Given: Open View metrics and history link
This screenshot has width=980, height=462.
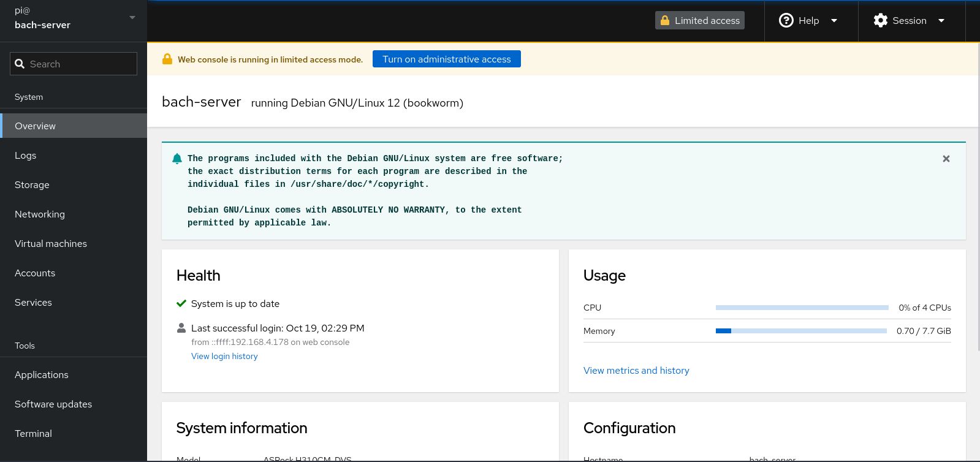Looking at the screenshot, I should [636, 371].
